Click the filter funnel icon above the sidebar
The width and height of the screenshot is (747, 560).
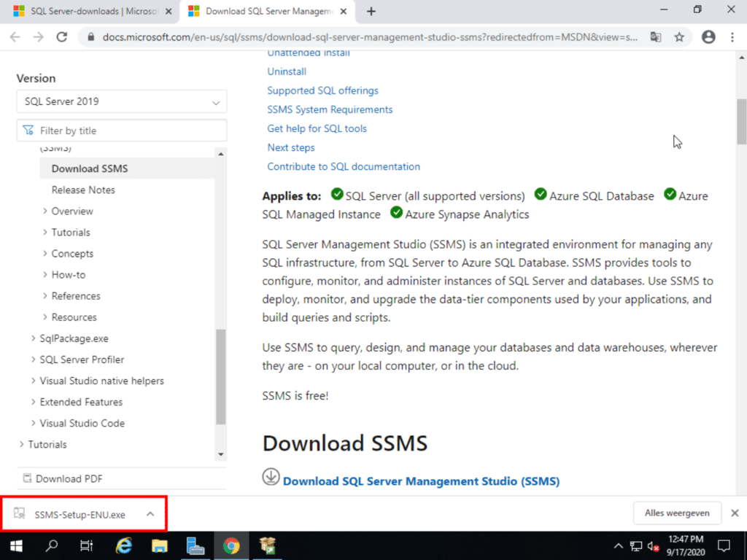[x=28, y=129]
